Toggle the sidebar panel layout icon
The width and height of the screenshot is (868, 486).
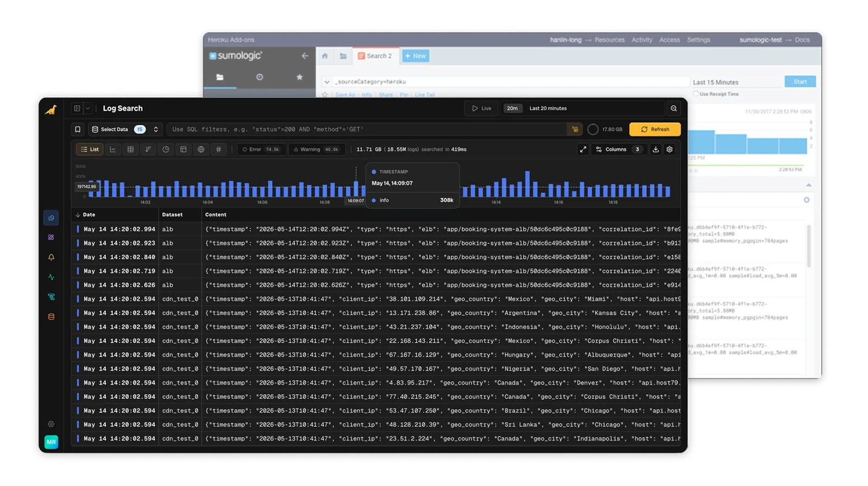(x=77, y=108)
